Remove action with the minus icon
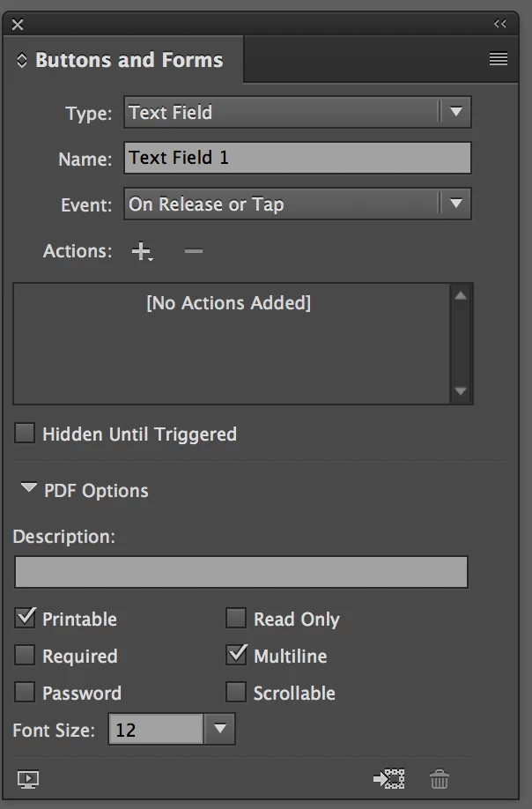This screenshot has width=532, height=809. coord(193,251)
